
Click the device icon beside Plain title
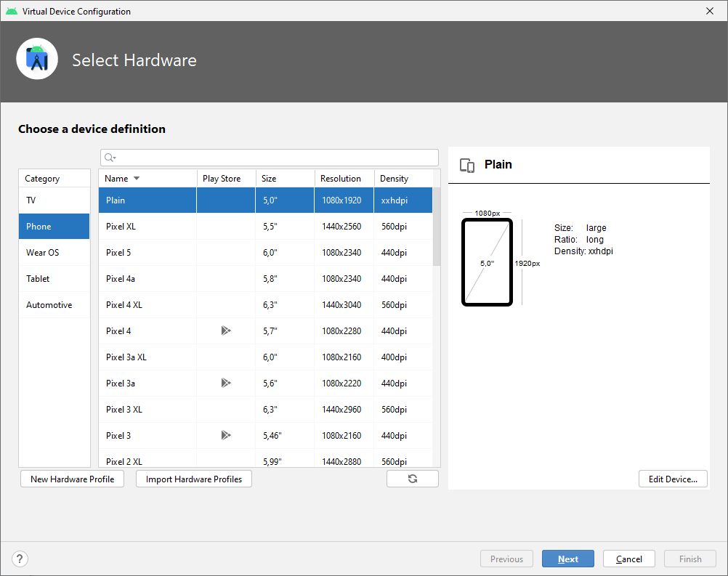pyautogui.click(x=468, y=166)
